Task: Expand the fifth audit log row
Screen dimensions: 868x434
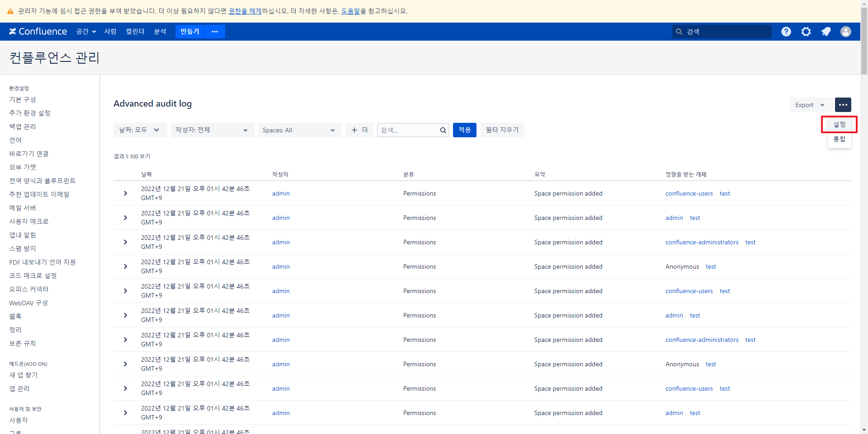Action: click(x=125, y=291)
